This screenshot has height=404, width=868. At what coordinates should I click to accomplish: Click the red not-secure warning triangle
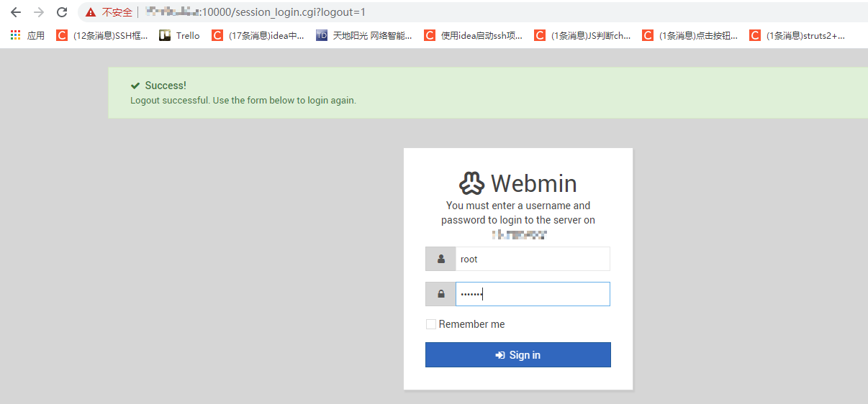point(90,12)
